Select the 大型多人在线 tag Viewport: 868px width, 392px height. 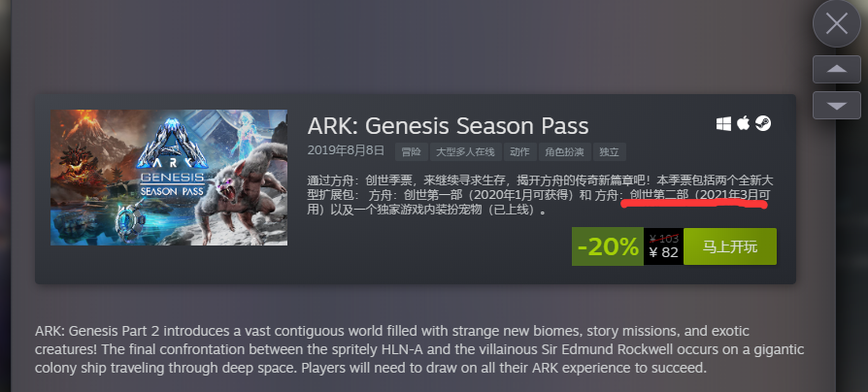click(x=465, y=152)
